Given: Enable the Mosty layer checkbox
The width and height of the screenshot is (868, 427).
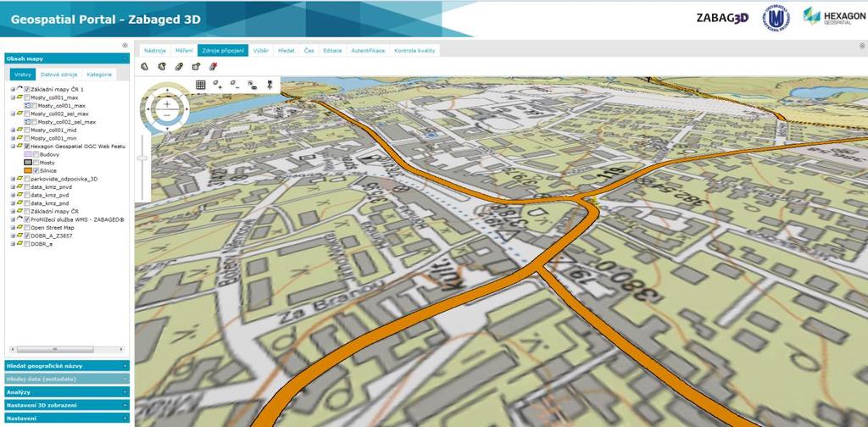Looking at the screenshot, I should click(x=36, y=163).
